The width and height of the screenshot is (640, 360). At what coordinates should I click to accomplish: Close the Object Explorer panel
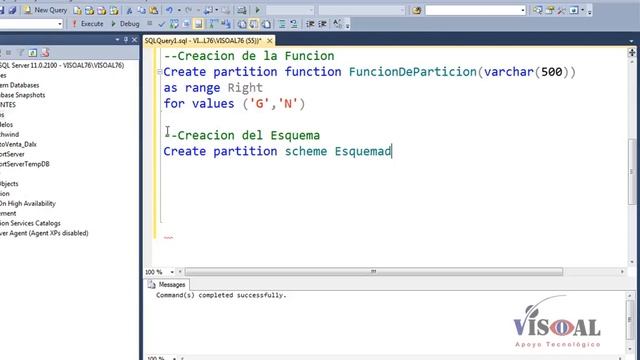(134, 40)
